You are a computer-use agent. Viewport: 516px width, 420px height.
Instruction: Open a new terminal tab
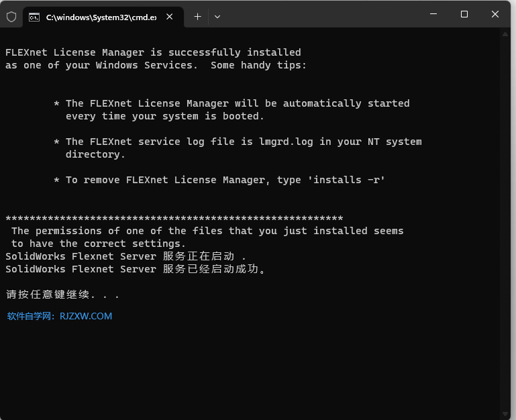[x=197, y=16]
